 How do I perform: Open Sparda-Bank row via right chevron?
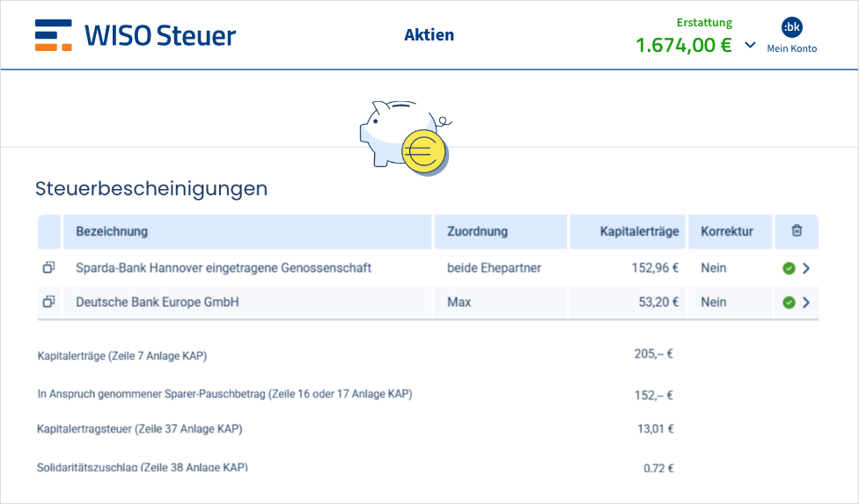[x=806, y=268]
